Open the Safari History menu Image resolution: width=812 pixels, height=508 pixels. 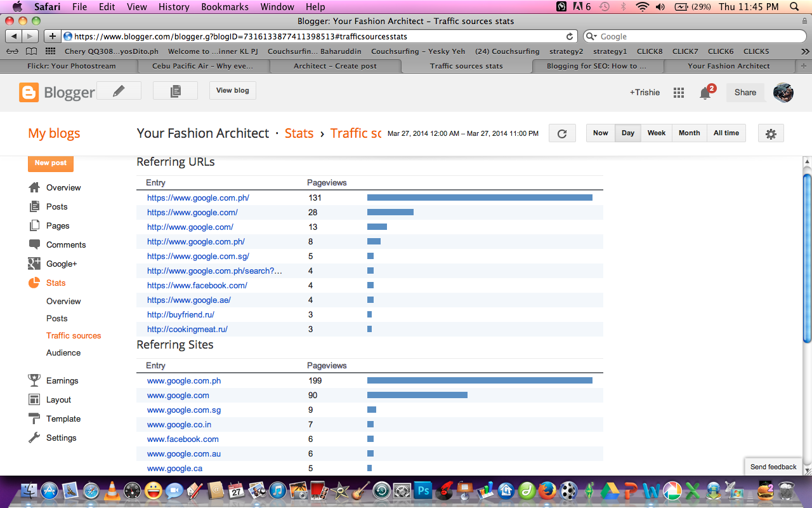pos(174,7)
